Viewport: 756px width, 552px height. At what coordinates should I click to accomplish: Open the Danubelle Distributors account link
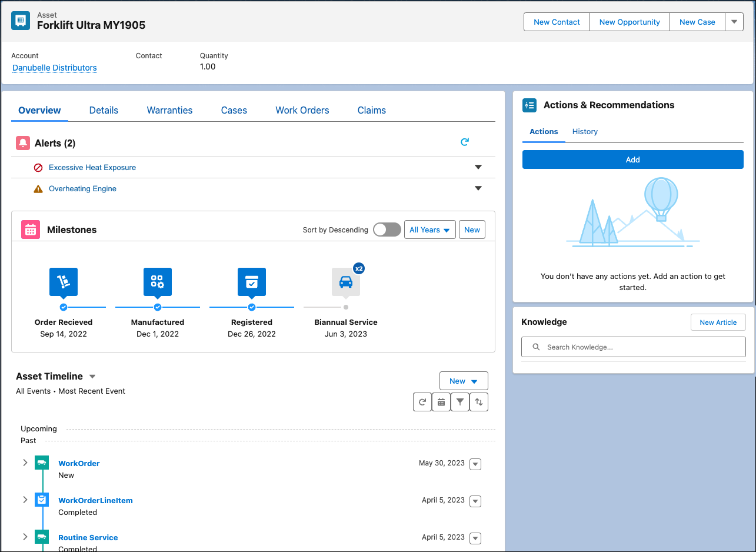54,68
